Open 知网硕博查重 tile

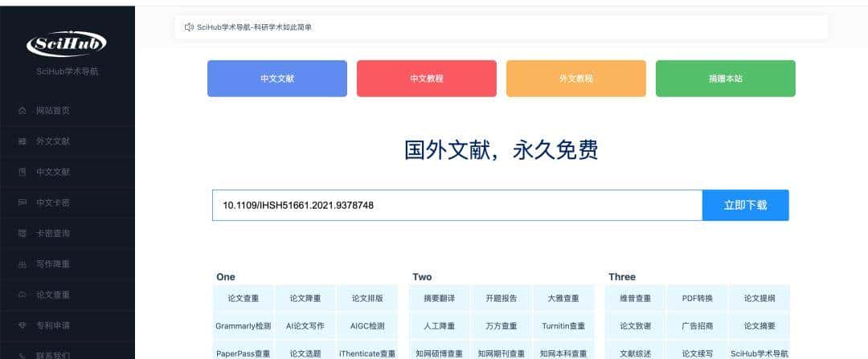[440, 349]
